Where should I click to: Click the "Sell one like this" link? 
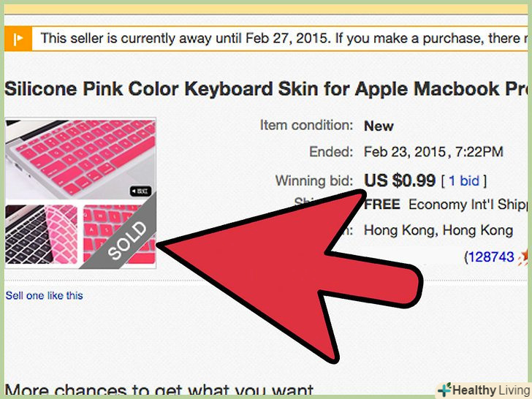[x=45, y=296]
